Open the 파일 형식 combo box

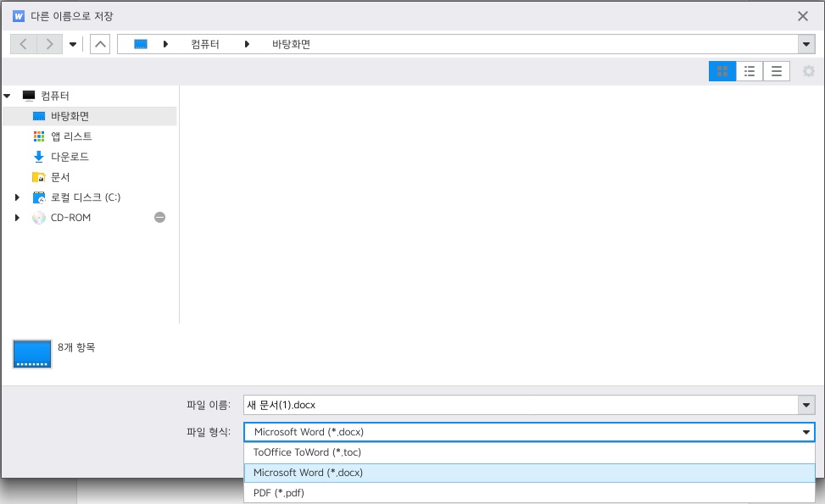[529, 432]
